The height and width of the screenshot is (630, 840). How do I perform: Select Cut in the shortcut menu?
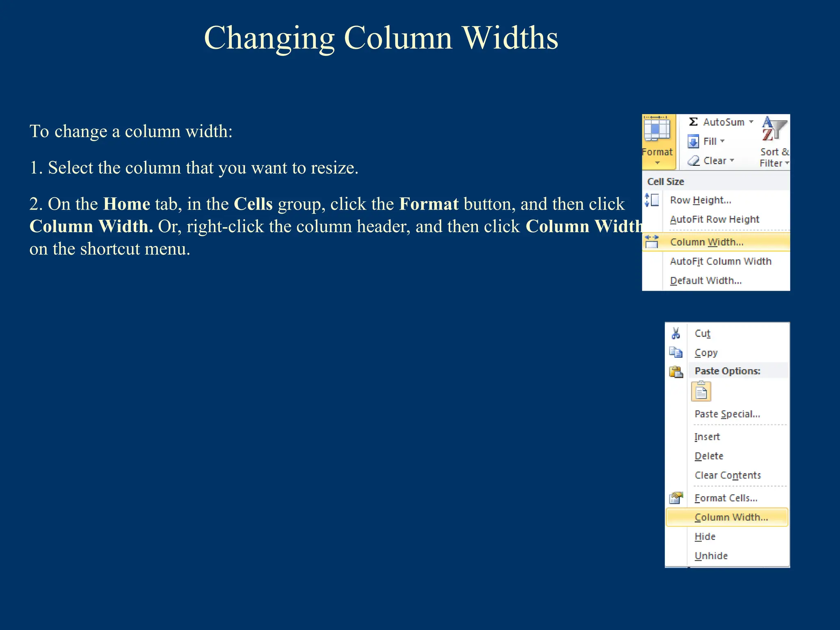(727, 333)
